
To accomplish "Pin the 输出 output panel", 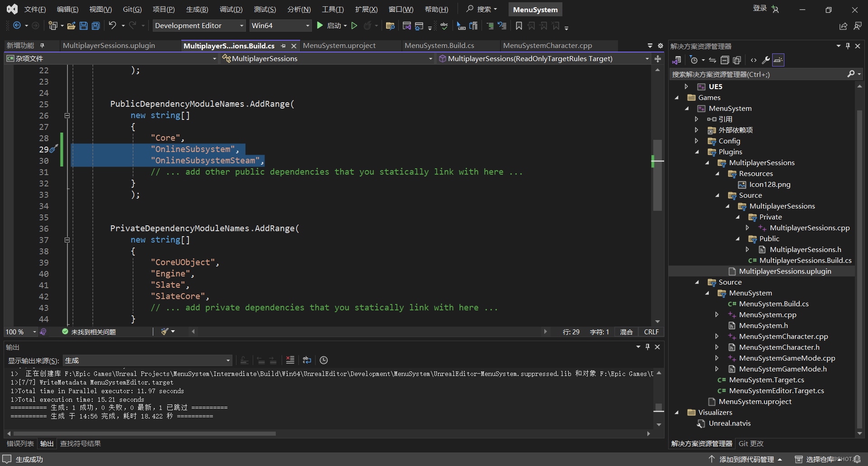I will pyautogui.click(x=647, y=347).
